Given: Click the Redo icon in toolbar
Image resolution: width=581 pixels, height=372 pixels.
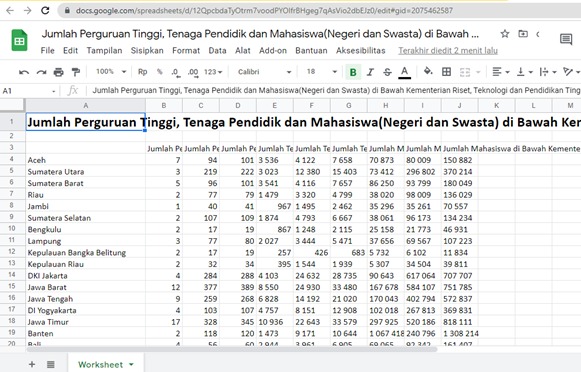Looking at the screenshot, I should [42, 72].
